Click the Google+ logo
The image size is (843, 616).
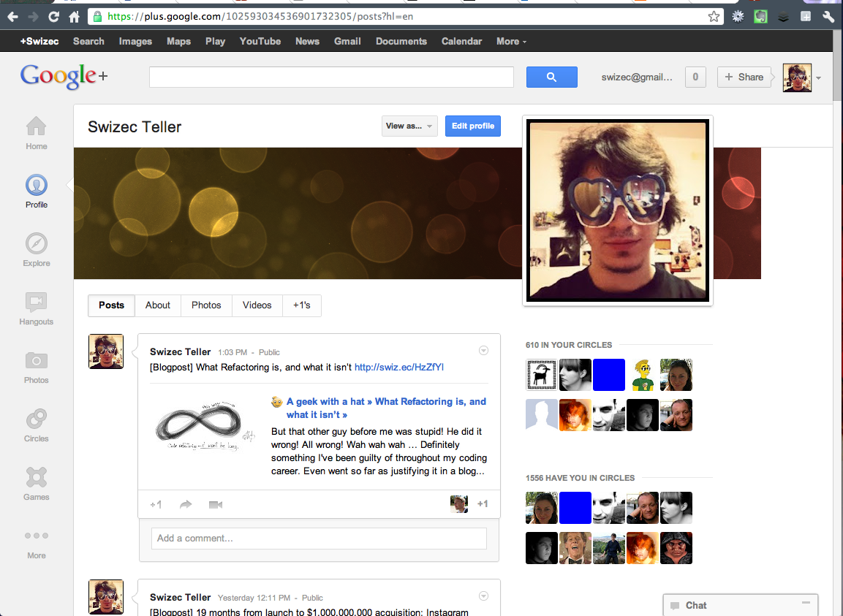pos(64,76)
